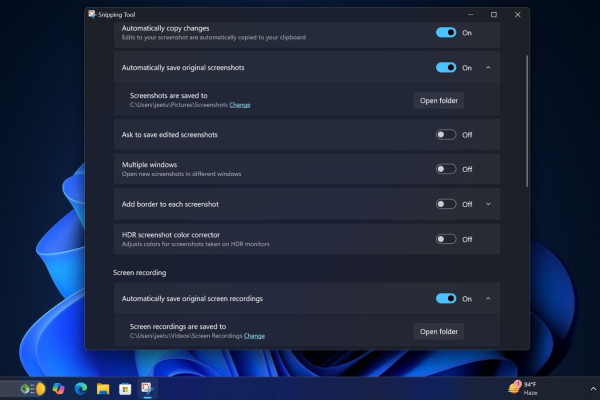Click the settings page vertical scrollbar
The width and height of the screenshot is (600, 400).
point(527,121)
